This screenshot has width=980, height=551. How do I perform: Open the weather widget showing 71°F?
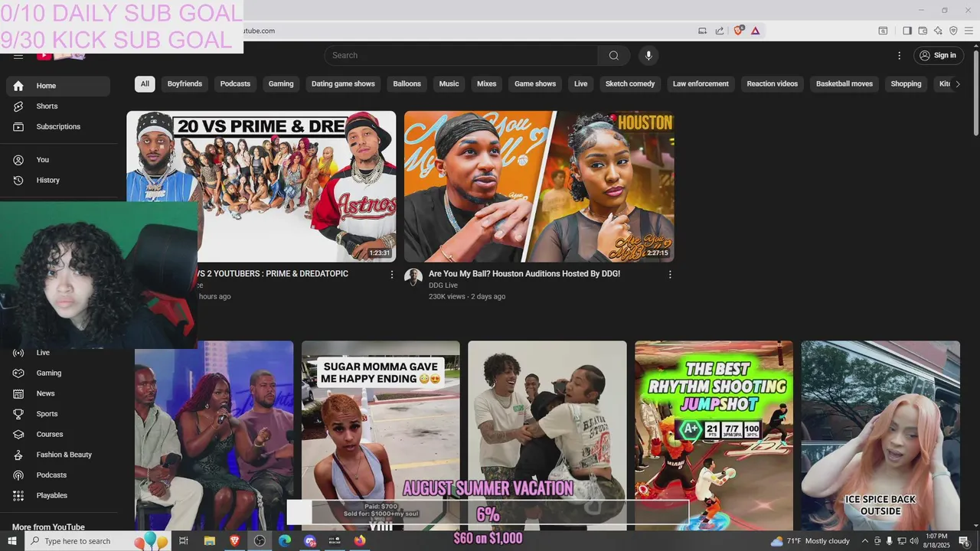click(x=810, y=541)
